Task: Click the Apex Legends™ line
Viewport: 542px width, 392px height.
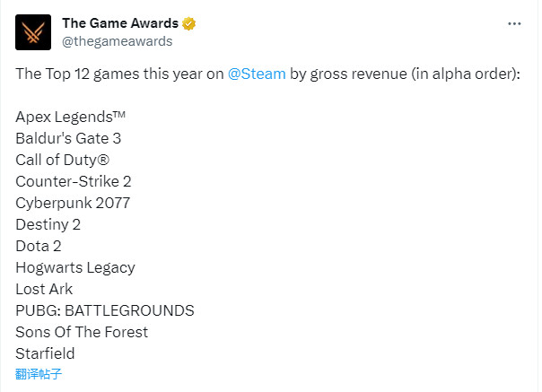Action: tap(71, 117)
